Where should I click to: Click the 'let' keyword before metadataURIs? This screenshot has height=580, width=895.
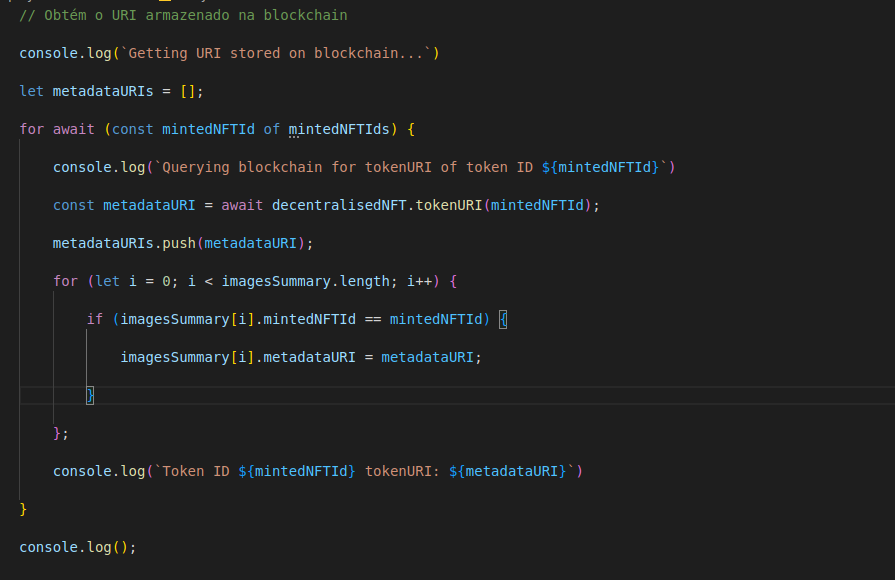31,91
